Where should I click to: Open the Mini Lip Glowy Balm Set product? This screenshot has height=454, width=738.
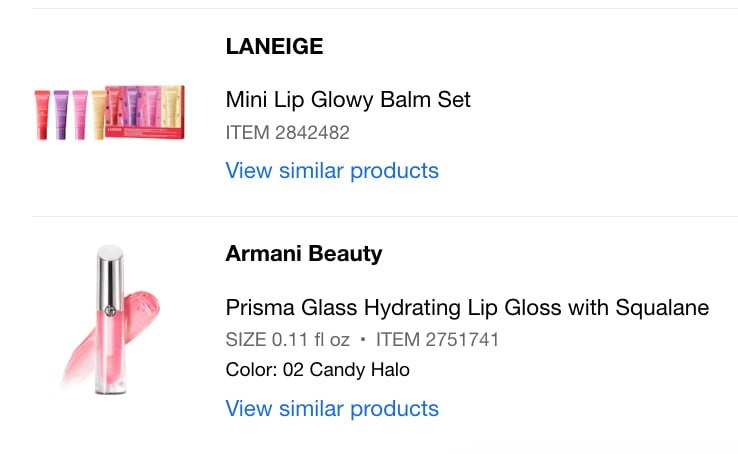coord(348,99)
